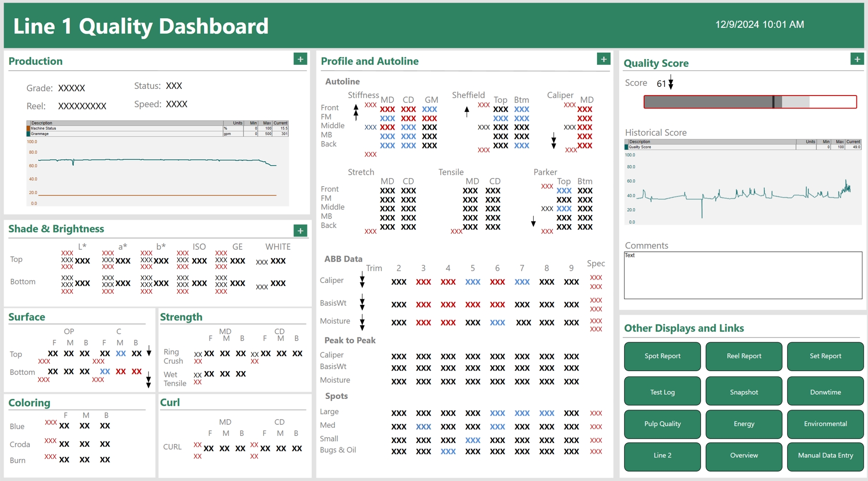Select the Grammage legend row
Image resolution: width=868 pixels, height=481 pixels.
pos(158,134)
